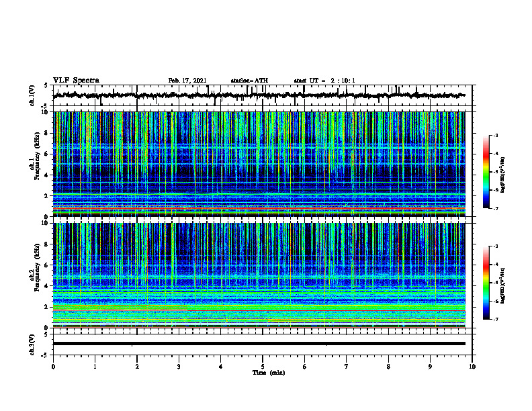The image size is (532, 411).
Task: Click the 'Time (min)' axis label
Action: click(269, 373)
